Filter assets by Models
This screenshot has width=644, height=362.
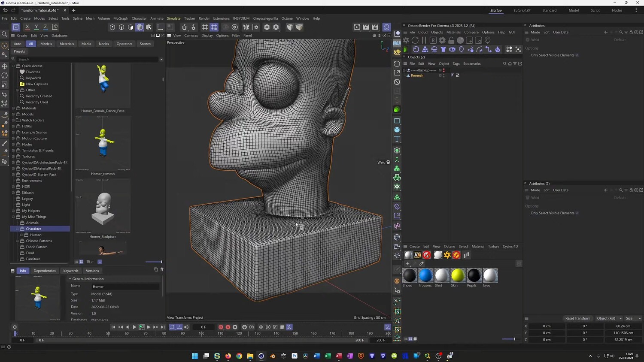pos(46,44)
